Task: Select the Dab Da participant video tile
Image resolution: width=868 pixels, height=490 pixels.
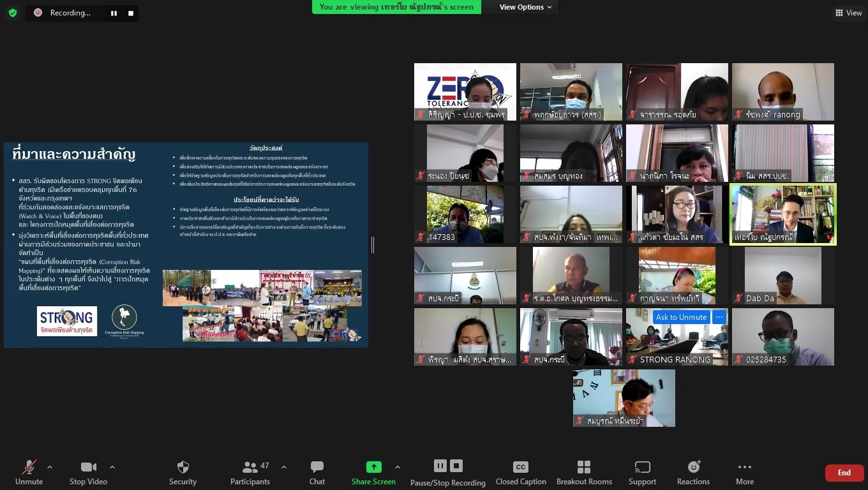Action: 782,276
